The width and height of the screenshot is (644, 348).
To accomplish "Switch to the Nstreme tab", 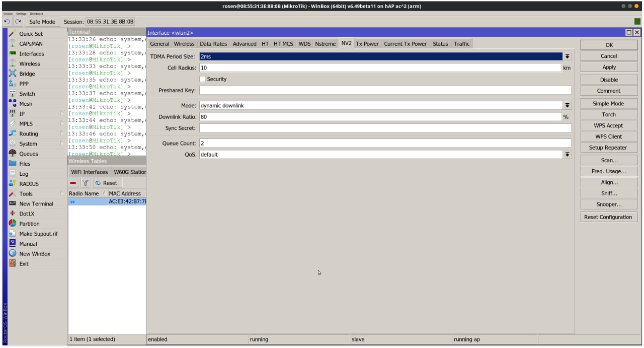I will click(326, 44).
